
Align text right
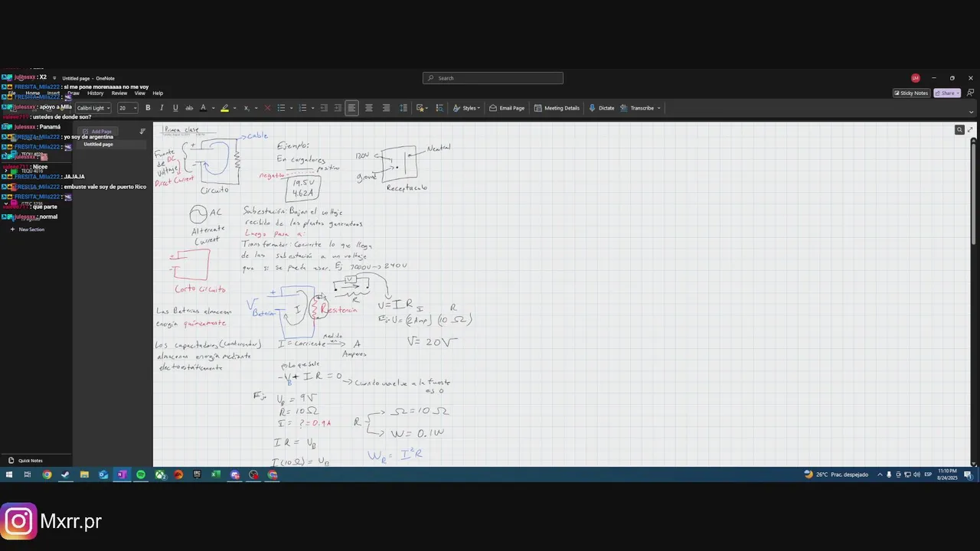click(386, 108)
